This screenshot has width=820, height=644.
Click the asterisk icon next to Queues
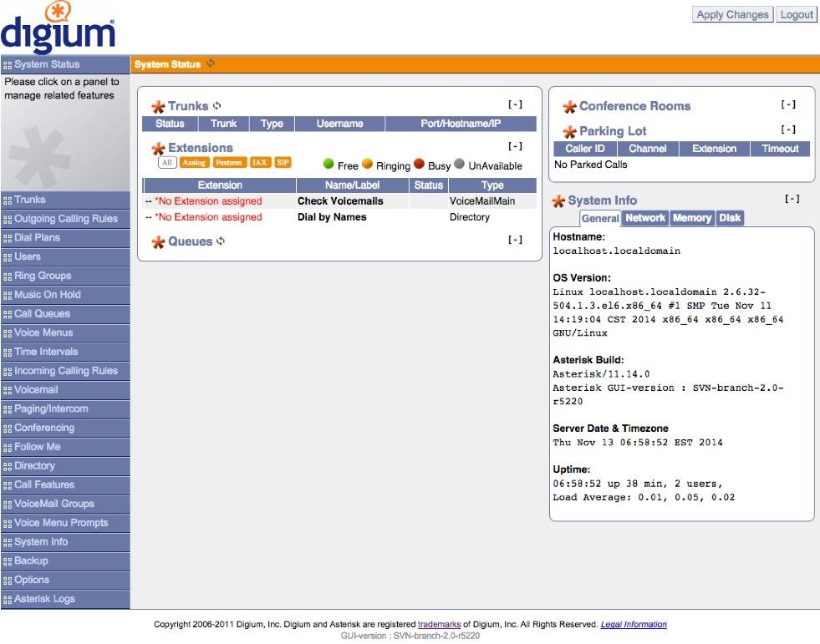[x=158, y=242]
